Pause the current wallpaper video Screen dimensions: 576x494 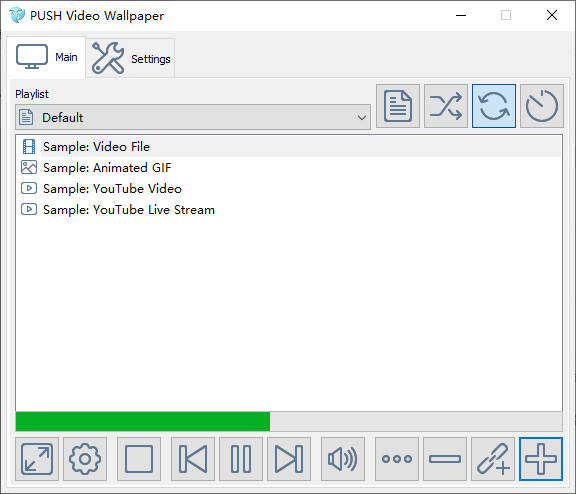pyautogui.click(x=241, y=459)
